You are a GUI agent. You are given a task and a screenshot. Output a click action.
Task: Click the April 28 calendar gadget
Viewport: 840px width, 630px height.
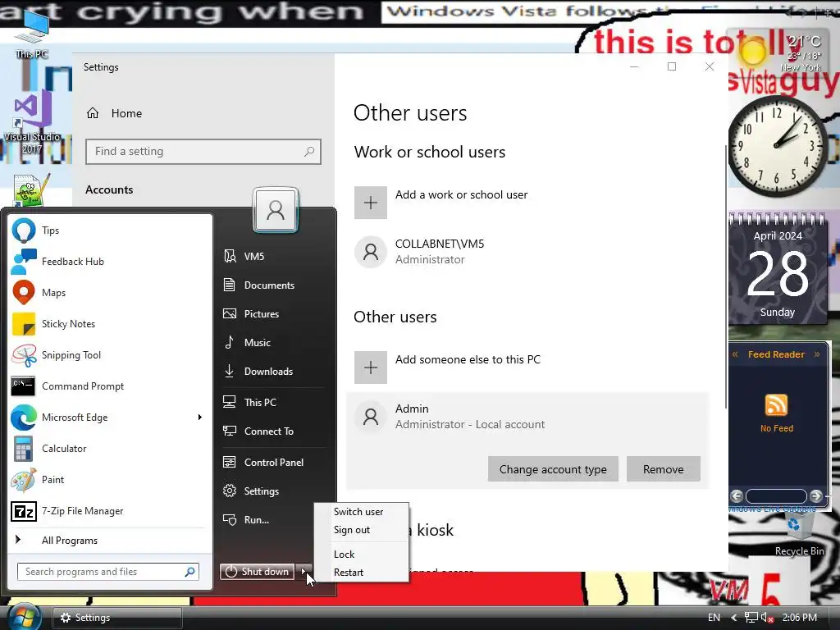pos(778,270)
